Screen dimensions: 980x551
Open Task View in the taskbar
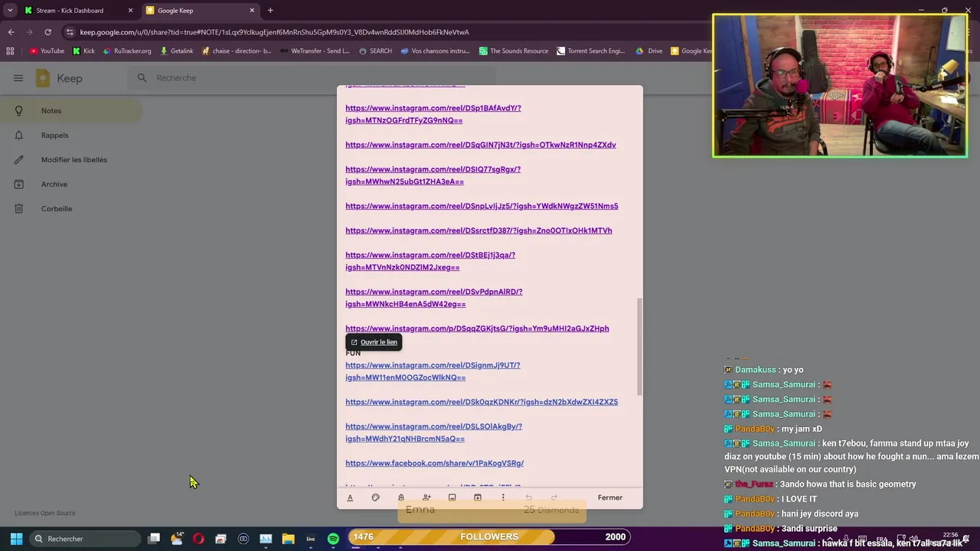click(x=154, y=539)
